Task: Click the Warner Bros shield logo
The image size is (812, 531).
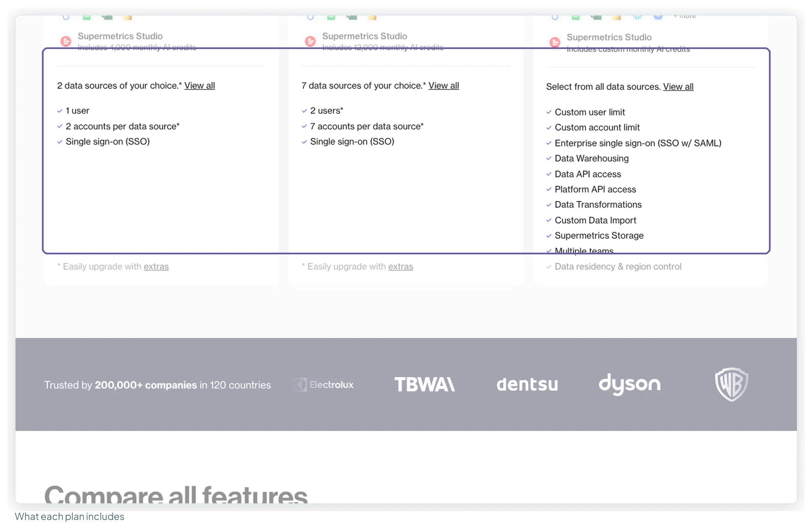Action: (732, 384)
